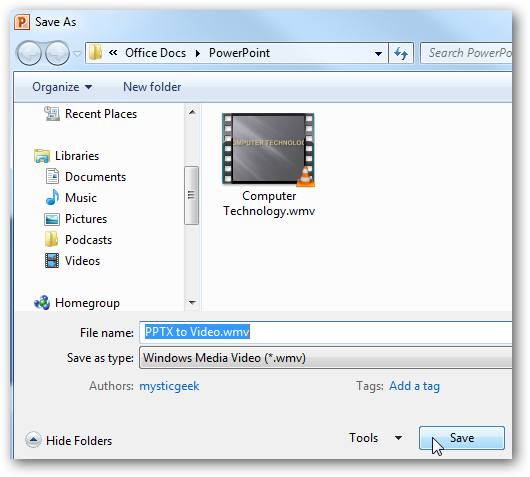Open the Save as type dropdown
The image size is (530, 477).
326,358
